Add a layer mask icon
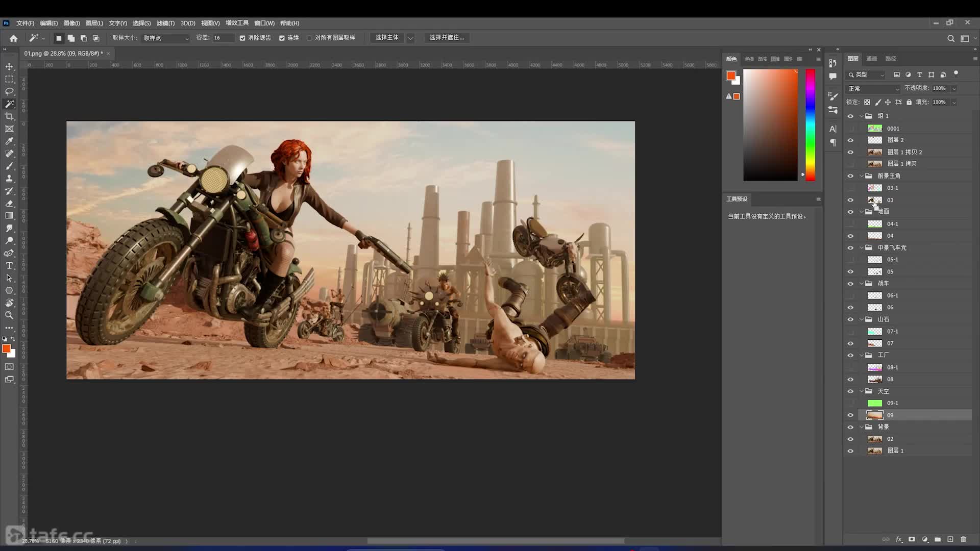Screen dimensions: 980x551 912,539
